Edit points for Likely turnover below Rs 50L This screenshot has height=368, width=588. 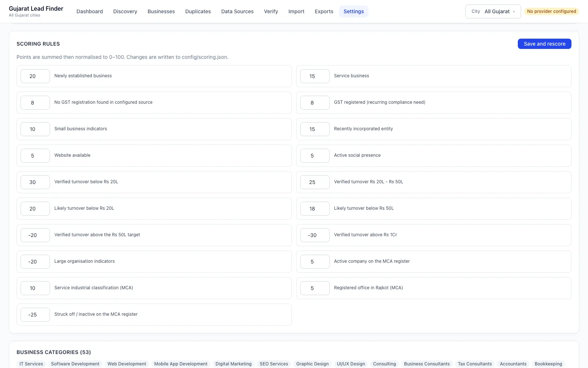pyautogui.click(x=315, y=209)
